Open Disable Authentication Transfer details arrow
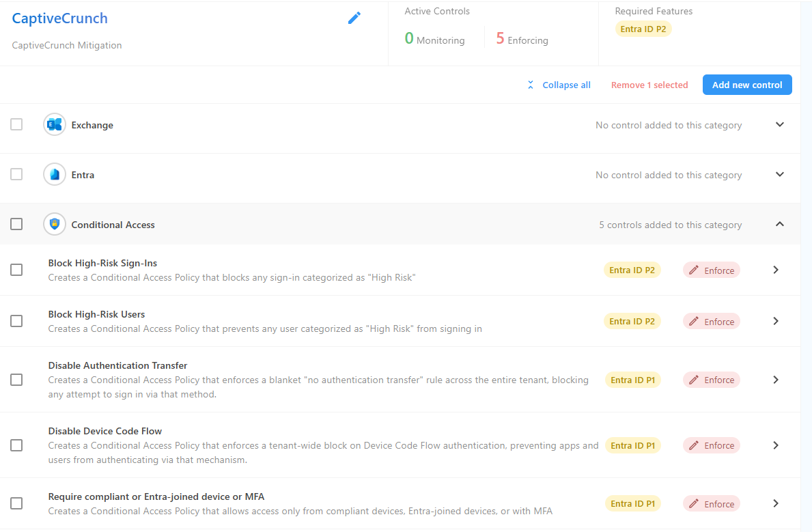This screenshot has height=532, width=812. 776,380
